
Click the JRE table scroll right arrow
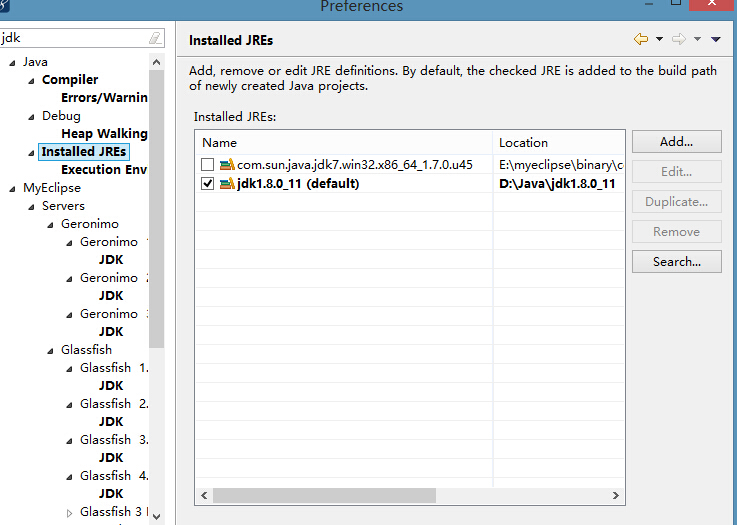click(x=616, y=495)
